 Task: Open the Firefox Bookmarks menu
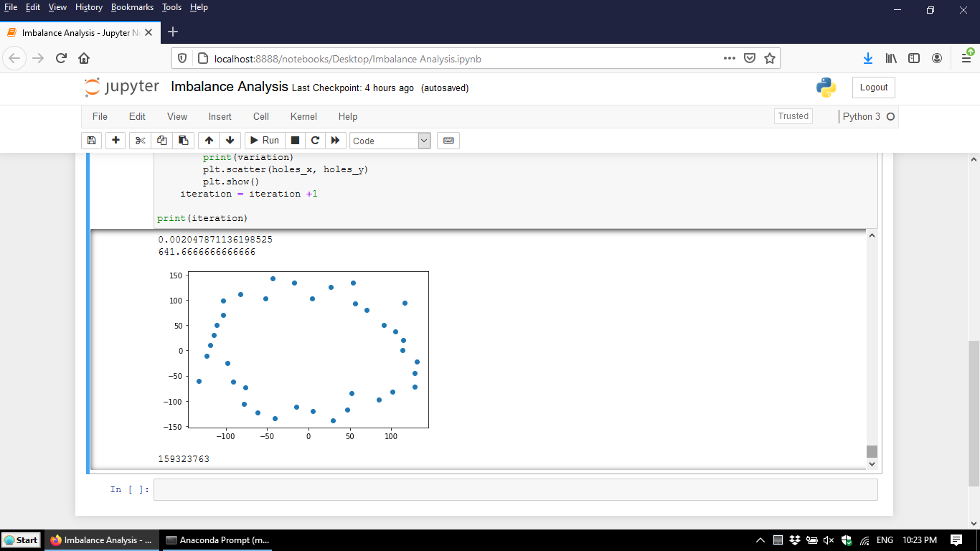coord(132,7)
